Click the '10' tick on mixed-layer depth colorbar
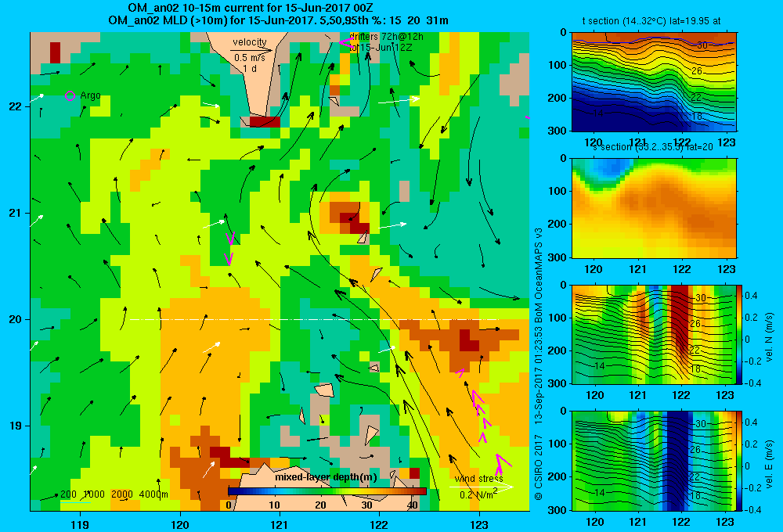 point(274,505)
